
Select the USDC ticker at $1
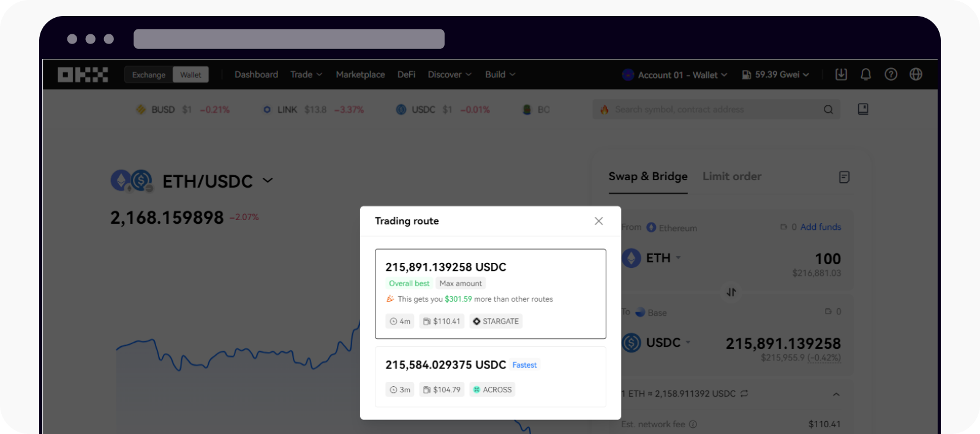tap(443, 110)
